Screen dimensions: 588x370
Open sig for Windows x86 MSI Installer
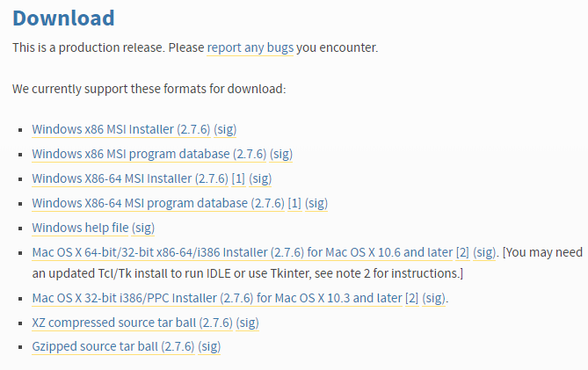coord(225,129)
